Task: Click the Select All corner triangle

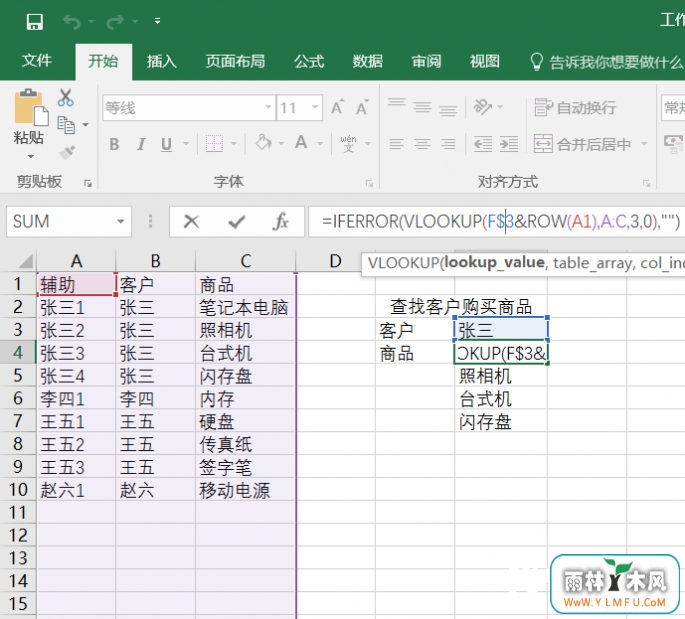Action: (25, 261)
